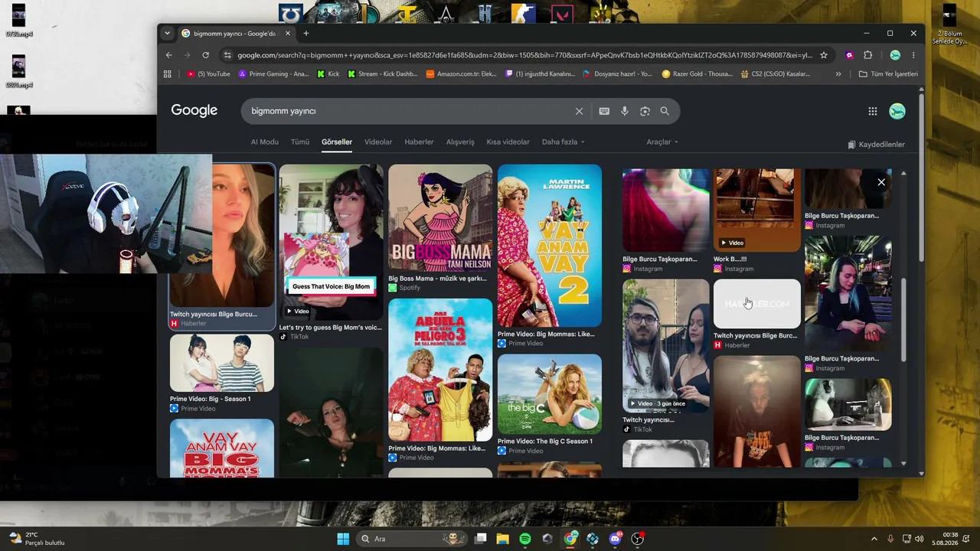This screenshot has width=980, height=551.
Task: Show hidden system tray icons
Action: [874, 539]
